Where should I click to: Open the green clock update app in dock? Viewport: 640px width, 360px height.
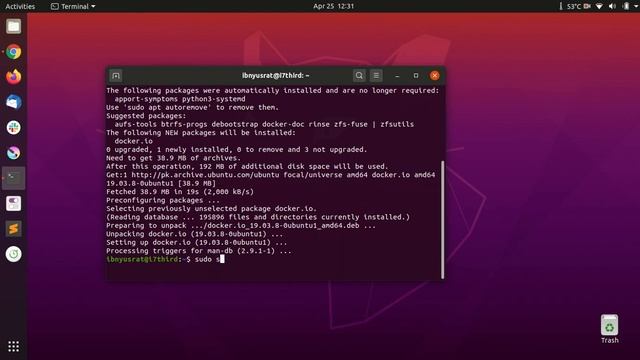coord(13,254)
